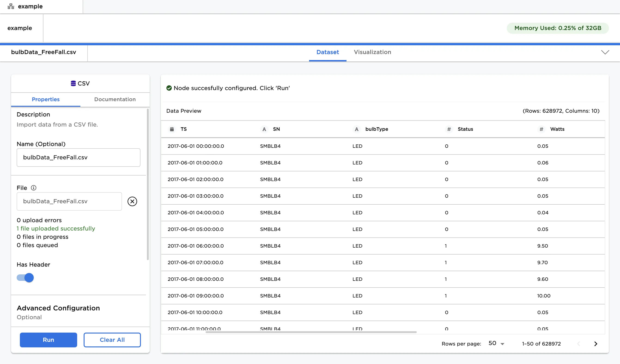620x364 pixels.
Task: Toggle the Has Header switch
Action: click(25, 278)
